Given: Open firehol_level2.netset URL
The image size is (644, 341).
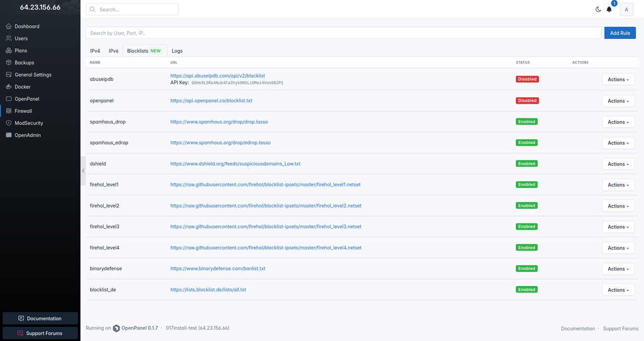Looking at the screenshot, I should [x=266, y=206].
